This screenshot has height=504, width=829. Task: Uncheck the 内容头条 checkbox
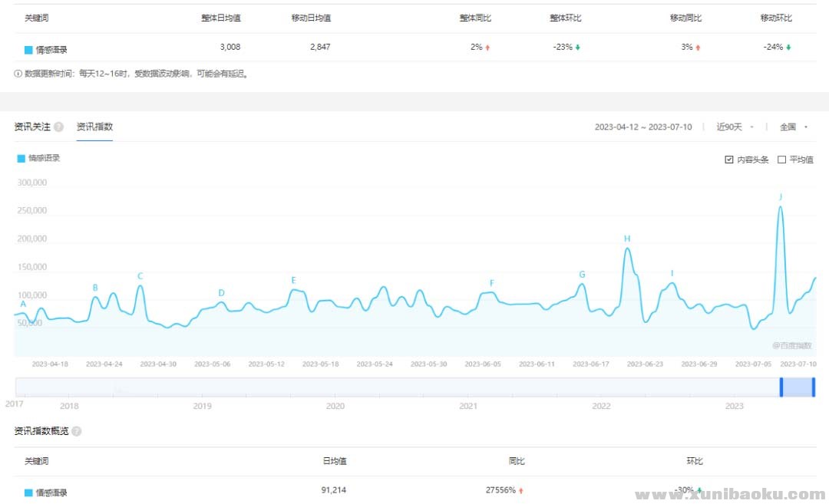[728, 160]
